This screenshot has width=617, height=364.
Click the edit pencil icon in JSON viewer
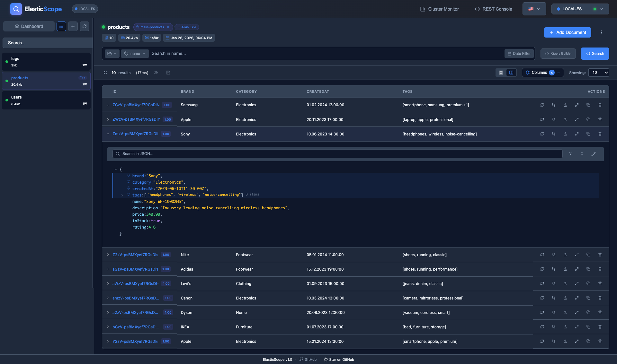pos(593,154)
